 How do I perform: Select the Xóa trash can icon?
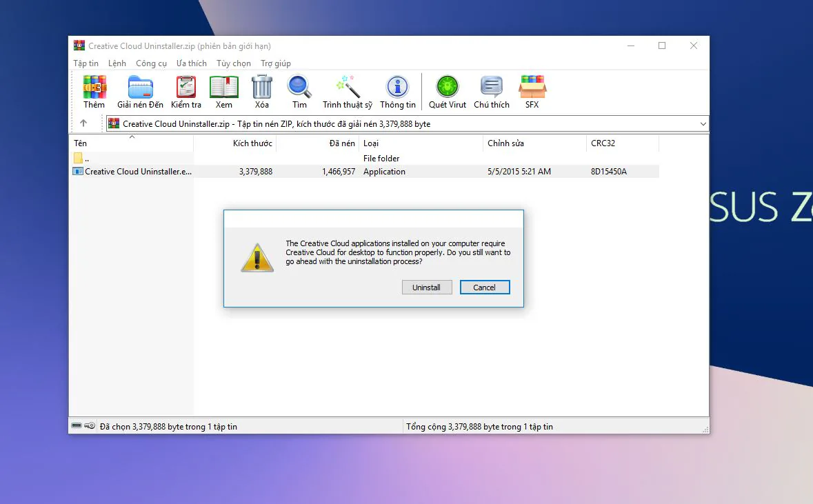[262, 87]
